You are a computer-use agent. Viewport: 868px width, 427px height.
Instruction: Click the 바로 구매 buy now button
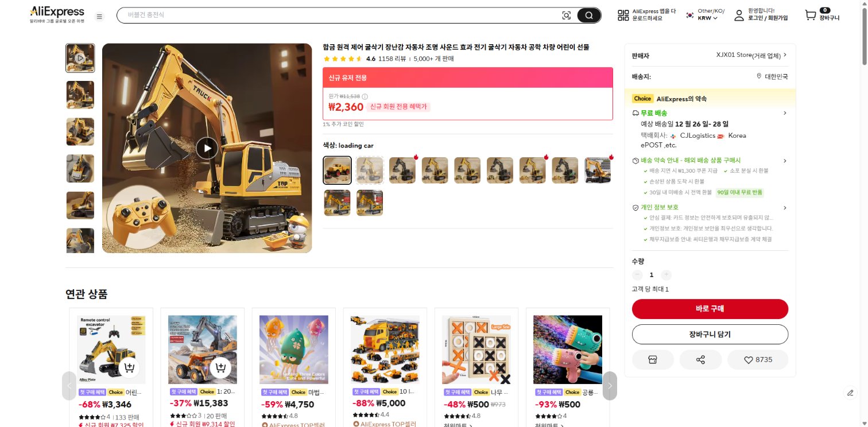(710, 309)
